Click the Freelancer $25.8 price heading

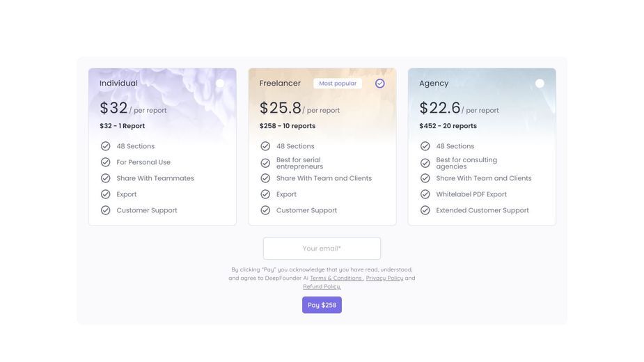pyautogui.click(x=281, y=108)
